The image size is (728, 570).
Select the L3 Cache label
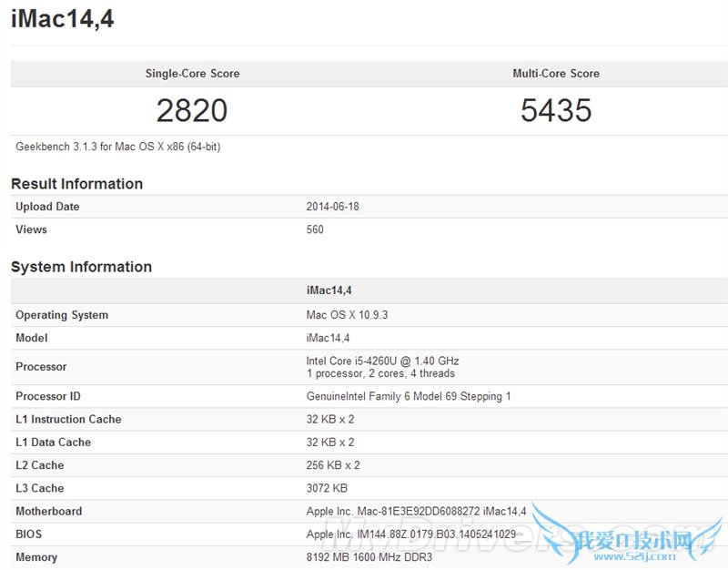click(39, 488)
